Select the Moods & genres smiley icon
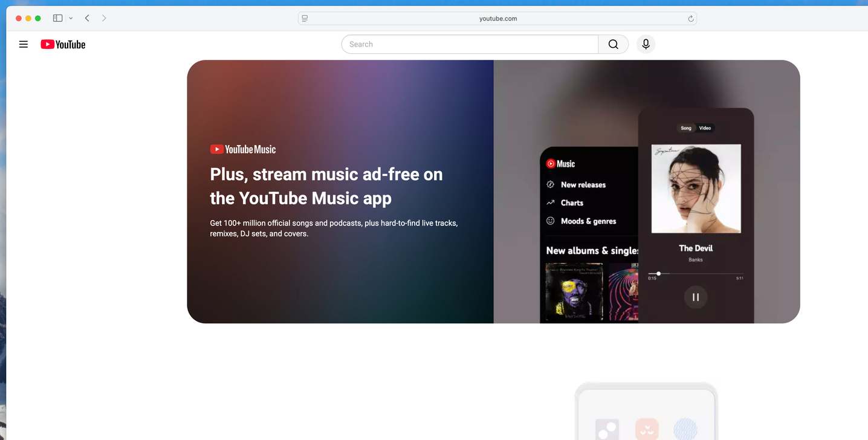 tap(551, 221)
